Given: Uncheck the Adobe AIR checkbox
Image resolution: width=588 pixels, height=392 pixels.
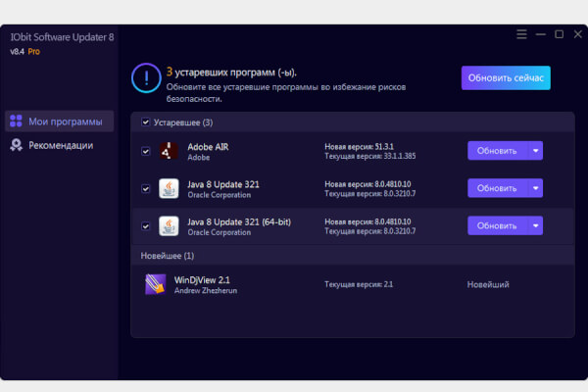Looking at the screenshot, I should pos(145,151).
